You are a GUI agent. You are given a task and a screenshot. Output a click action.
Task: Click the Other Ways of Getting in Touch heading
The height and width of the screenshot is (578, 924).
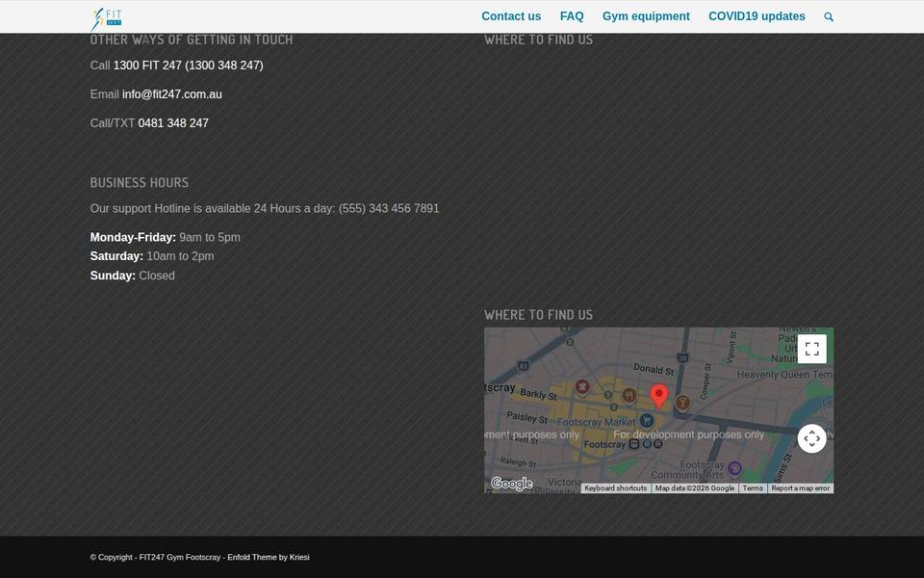(191, 40)
